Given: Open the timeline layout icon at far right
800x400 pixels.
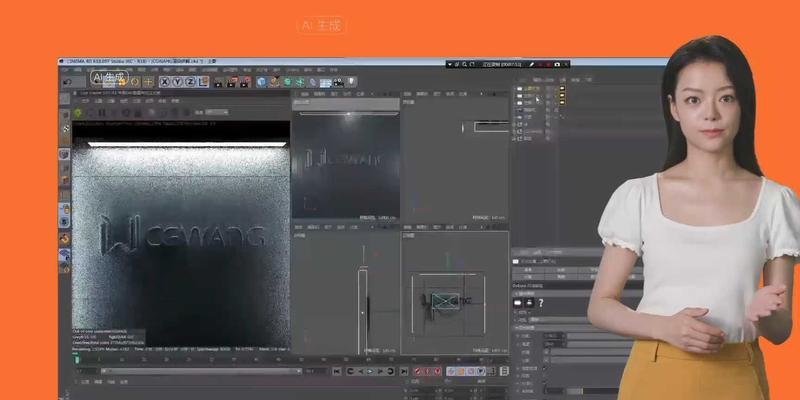Looking at the screenshot, I should [504, 371].
